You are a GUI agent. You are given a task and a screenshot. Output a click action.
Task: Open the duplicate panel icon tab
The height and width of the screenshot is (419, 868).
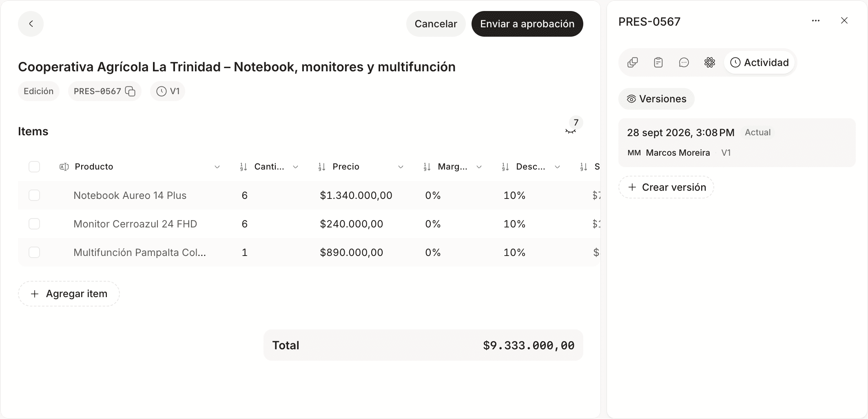(x=633, y=62)
